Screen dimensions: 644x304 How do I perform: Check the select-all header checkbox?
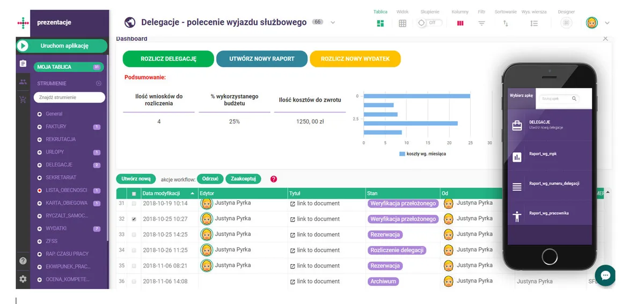pos(134,193)
